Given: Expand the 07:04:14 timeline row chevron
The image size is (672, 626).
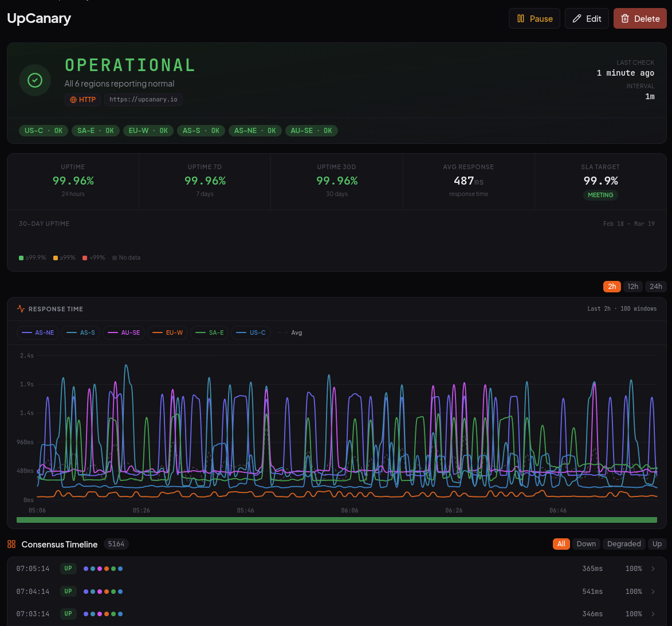Looking at the screenshot, I should 653,591.
